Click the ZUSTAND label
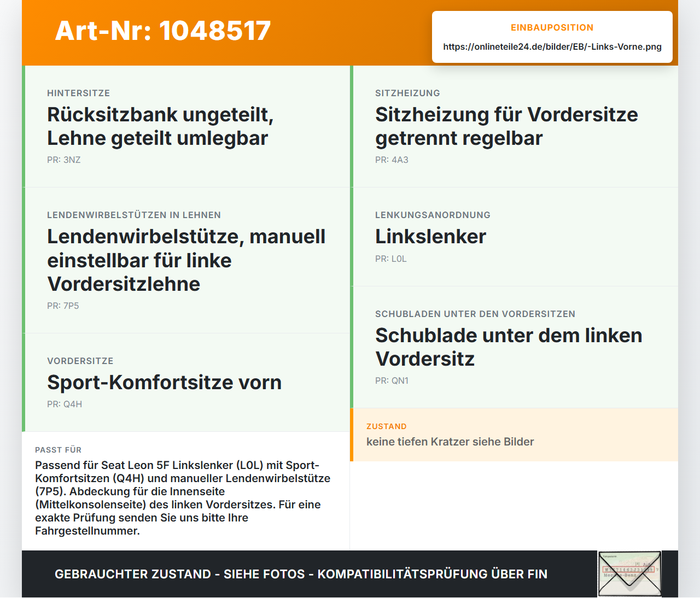The image size is (700, 598). pos(387,426)
